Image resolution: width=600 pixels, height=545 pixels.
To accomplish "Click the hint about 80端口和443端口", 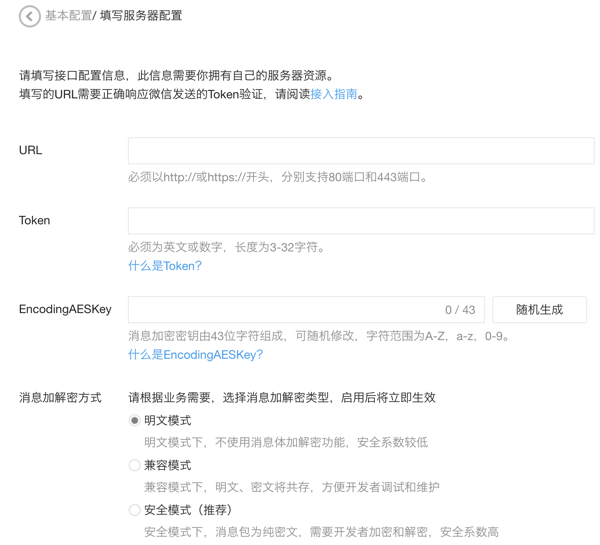I will [x=278, y=177].
